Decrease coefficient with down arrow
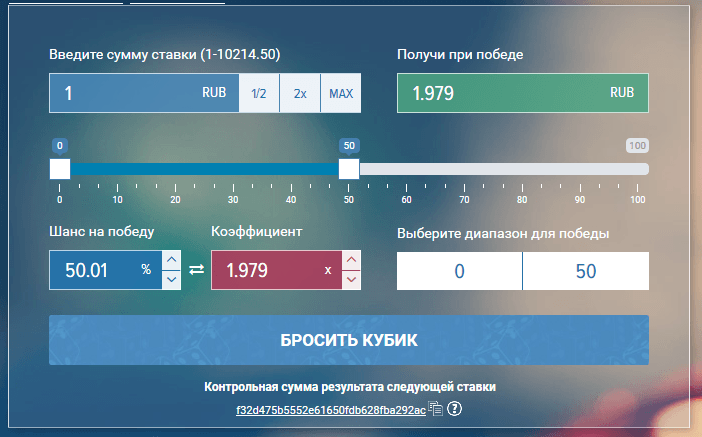This screenshot has width=702, height=437. click(351, 280)
